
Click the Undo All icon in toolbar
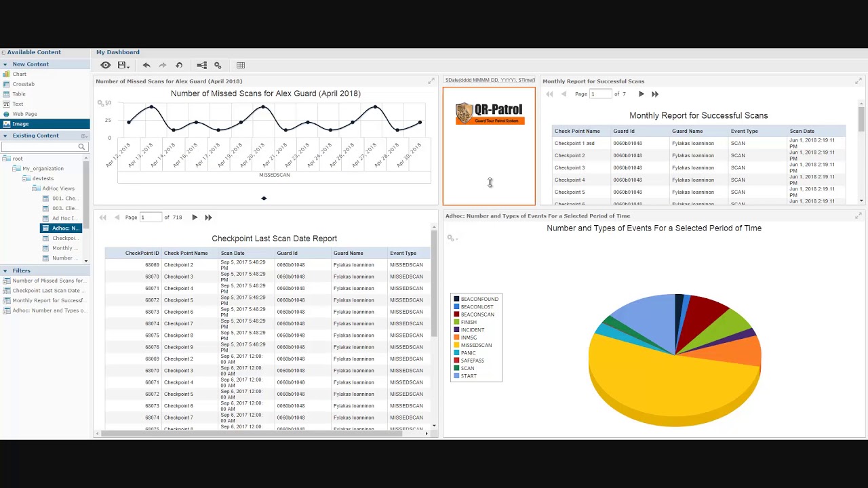pyautogui.click(x=179, y=65)
